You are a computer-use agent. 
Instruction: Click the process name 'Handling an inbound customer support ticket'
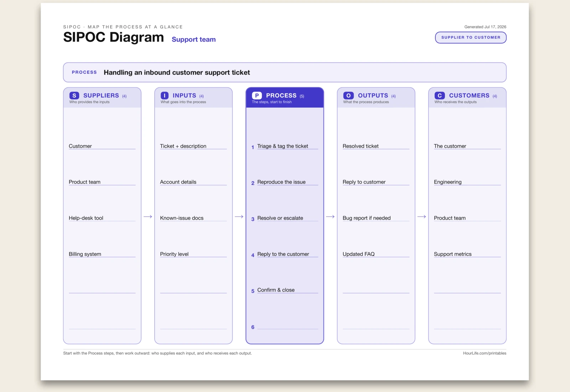pyautogui.click(x=177, y=72)
